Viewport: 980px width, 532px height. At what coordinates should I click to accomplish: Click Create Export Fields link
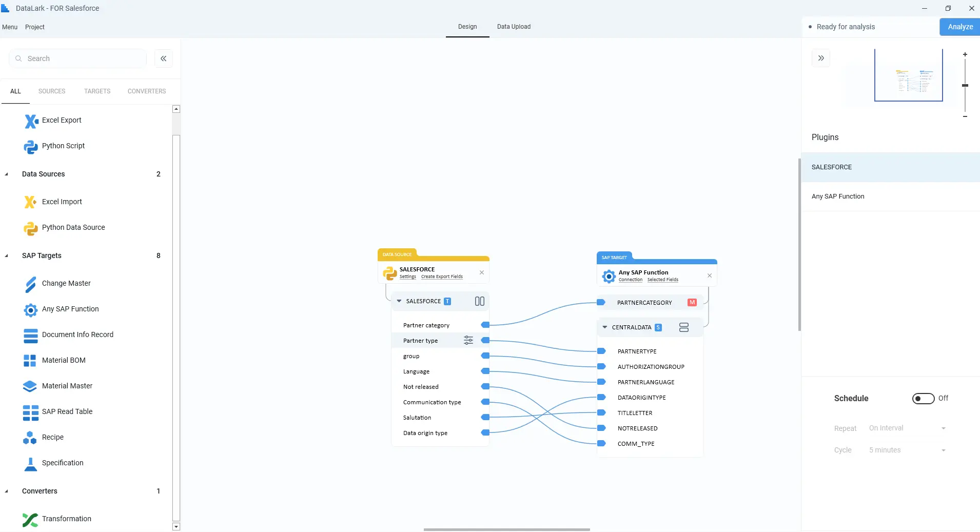pos(442,277)
